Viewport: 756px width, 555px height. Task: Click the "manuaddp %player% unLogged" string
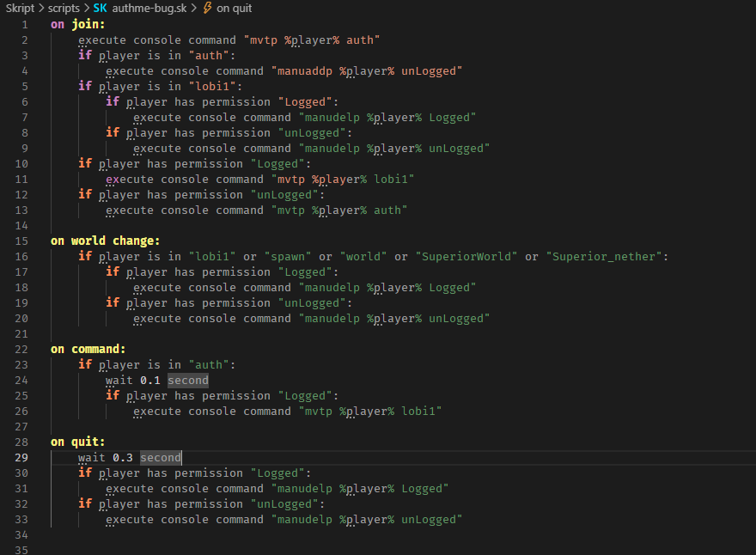coord(367,71)
